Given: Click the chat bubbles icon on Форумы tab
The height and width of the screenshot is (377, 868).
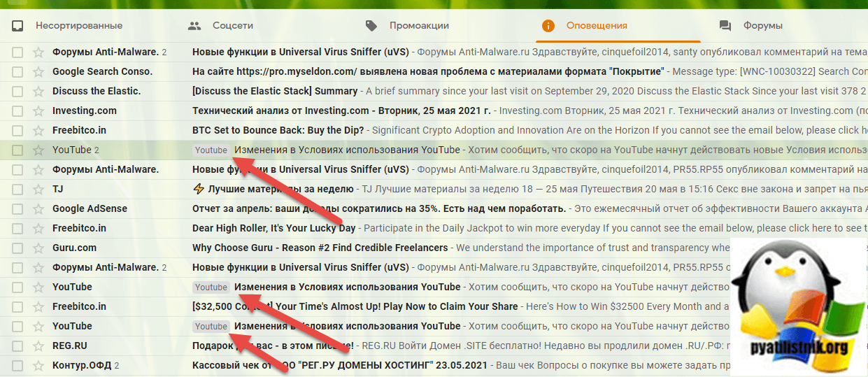Looking at the screenshot, I should [725, 26].
